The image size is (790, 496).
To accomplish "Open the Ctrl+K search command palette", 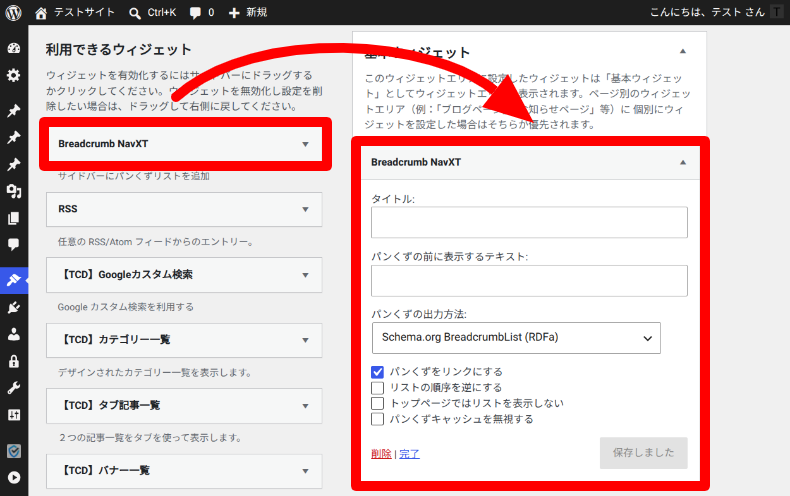I will coord(152,13).
